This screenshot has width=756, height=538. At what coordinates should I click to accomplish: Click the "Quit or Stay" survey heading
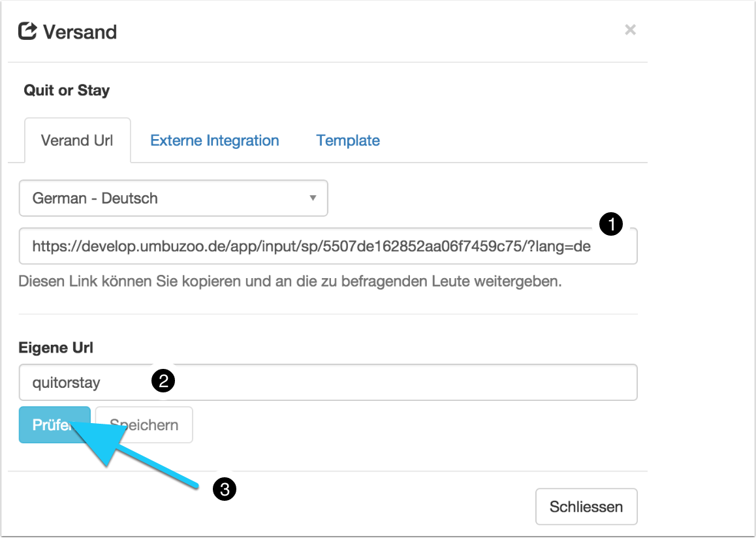point(67,90)
